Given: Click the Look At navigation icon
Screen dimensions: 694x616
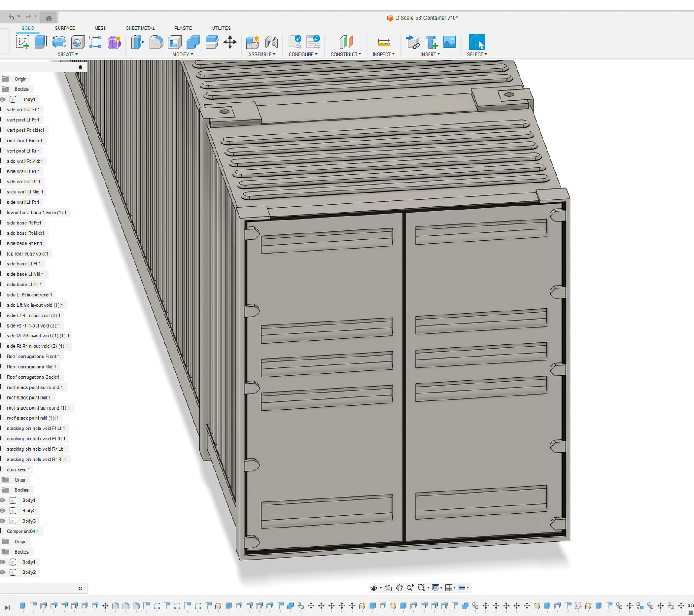Looking at the screenshot, I should tap(388, 588).
